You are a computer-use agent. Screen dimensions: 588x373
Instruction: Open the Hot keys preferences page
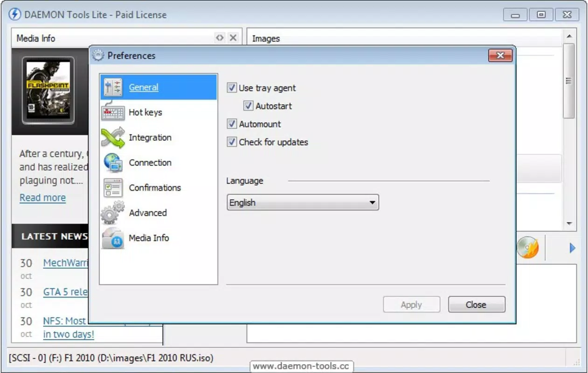coord(159,112)
